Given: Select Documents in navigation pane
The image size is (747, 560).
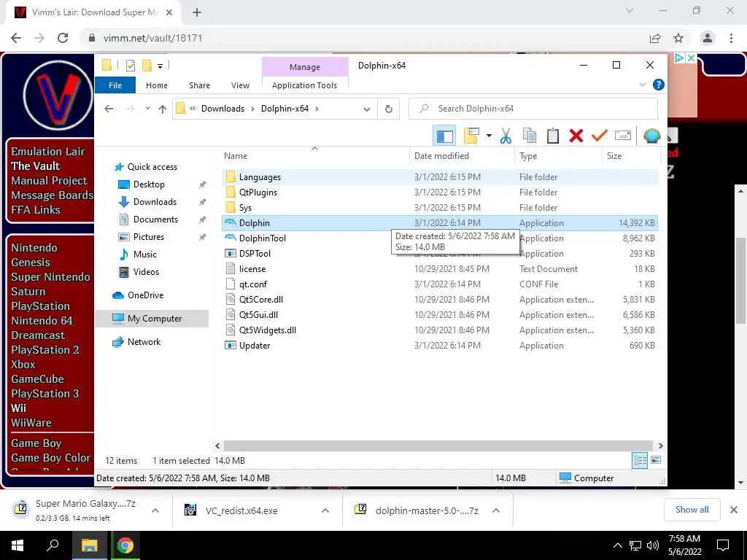Looking at the screenshot, I should (155, 219).
